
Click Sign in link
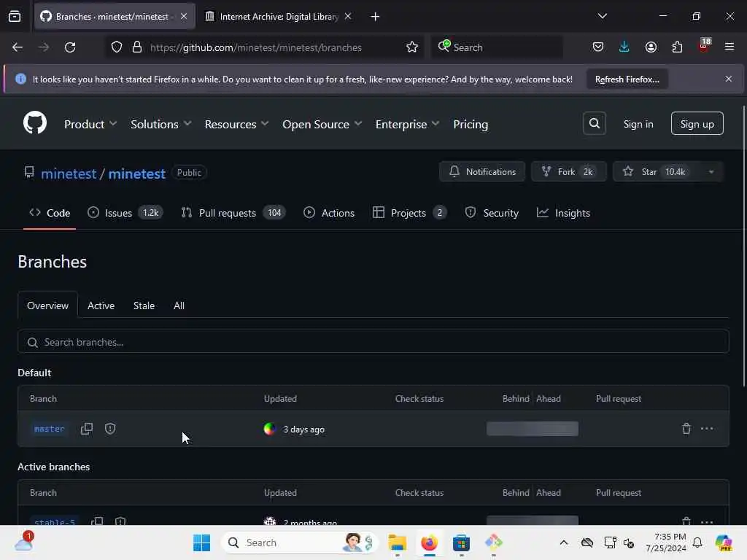point(638,124)
